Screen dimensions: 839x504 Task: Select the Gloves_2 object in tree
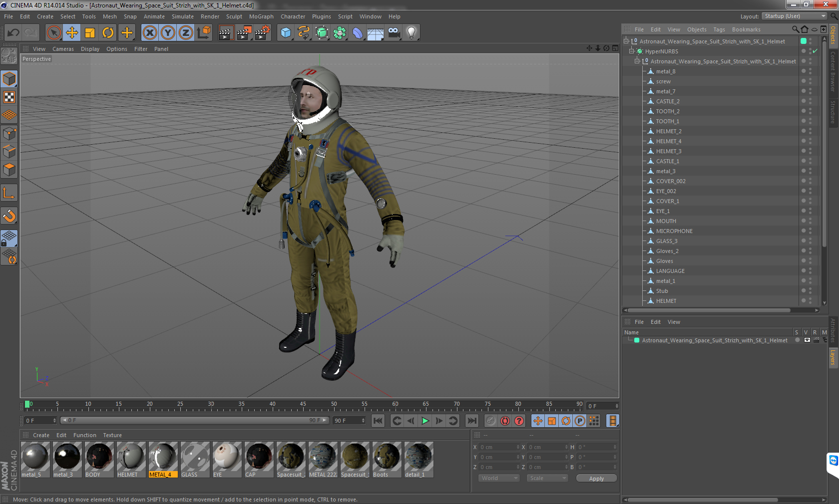[667, 251]
